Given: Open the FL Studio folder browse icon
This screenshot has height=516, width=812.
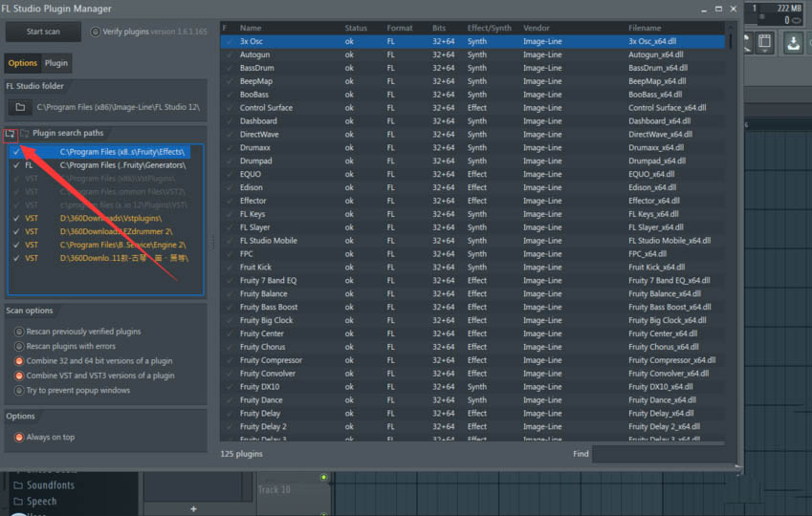Looking at the screenshot, I should point(20,107).
